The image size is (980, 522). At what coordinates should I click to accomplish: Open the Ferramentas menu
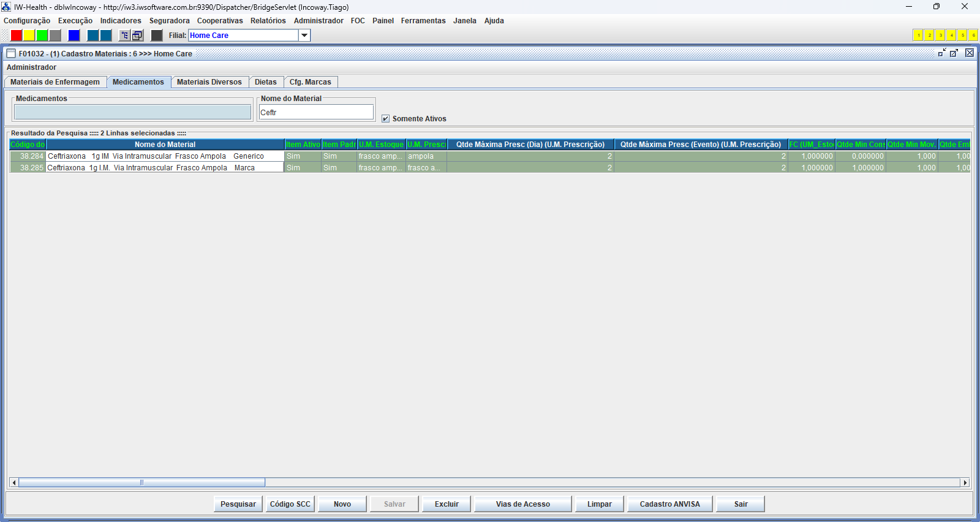[x=423, y=21]
